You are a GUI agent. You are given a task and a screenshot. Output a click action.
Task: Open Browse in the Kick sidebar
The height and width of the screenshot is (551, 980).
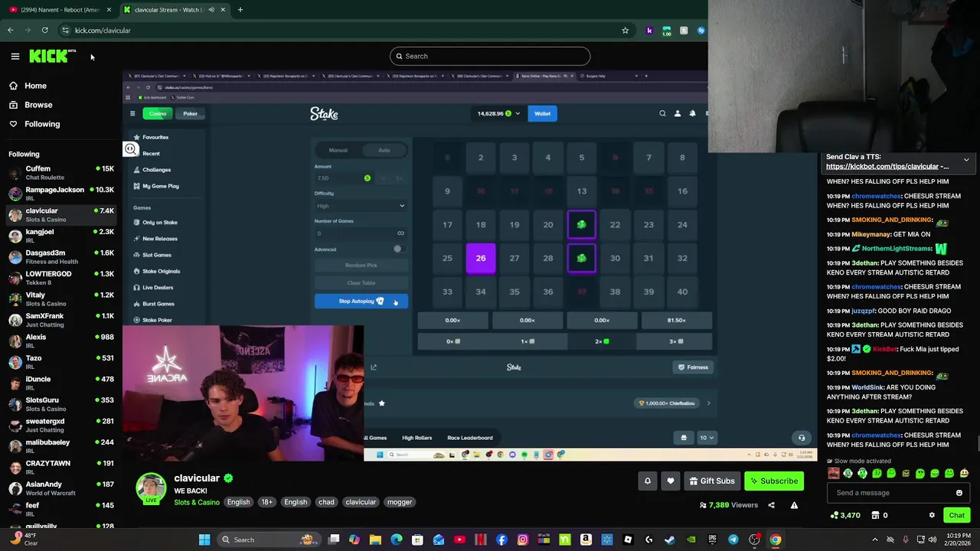(x=38, y=105)
